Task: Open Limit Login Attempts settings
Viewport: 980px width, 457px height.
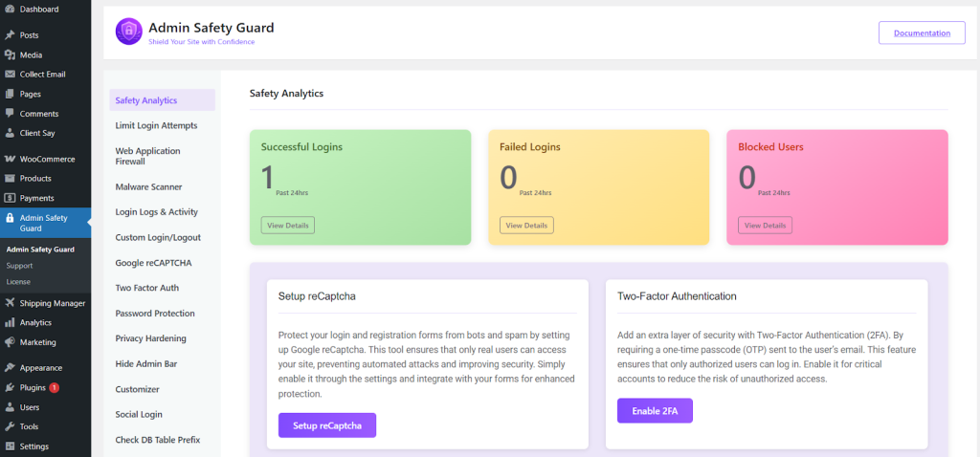Action: tap(156, 125)
